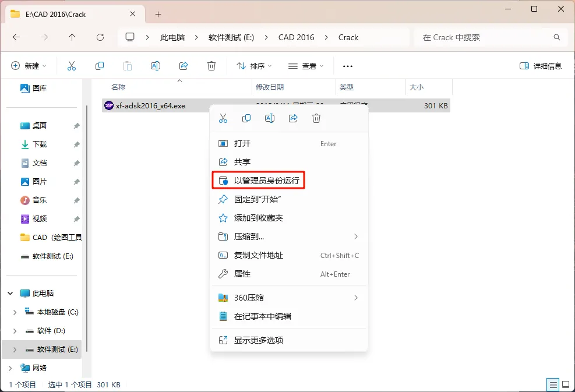Click the 此电脑 breadcrumb in the address bar
The height and width of the screenshot is (392, 575).
[x=172, y=37]
